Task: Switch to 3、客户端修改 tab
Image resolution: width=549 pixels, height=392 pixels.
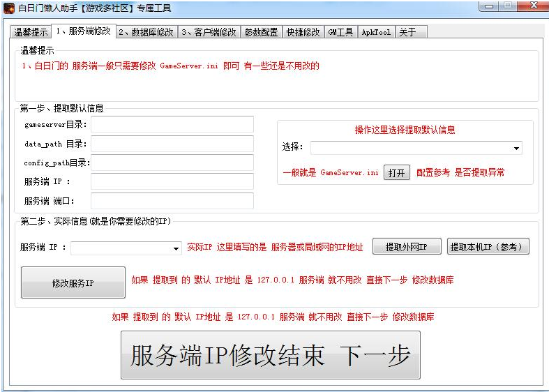Action: (209, 33)
